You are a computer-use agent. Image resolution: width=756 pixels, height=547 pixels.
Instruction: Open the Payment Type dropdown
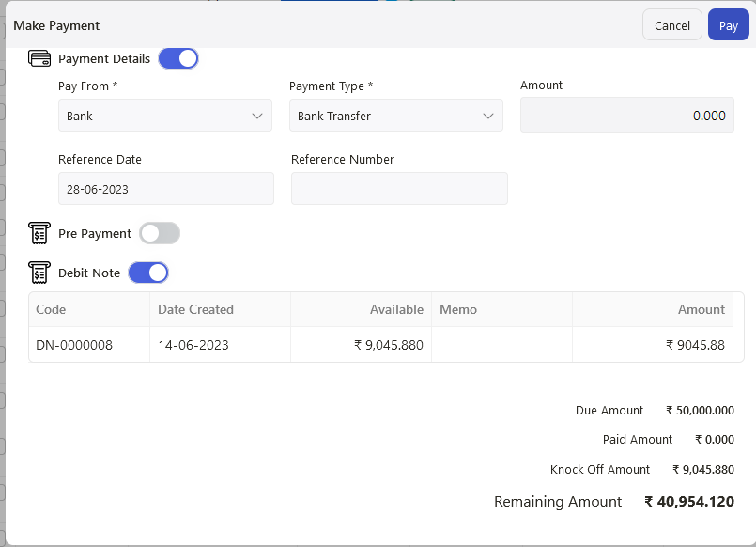[x=396, y=116]
